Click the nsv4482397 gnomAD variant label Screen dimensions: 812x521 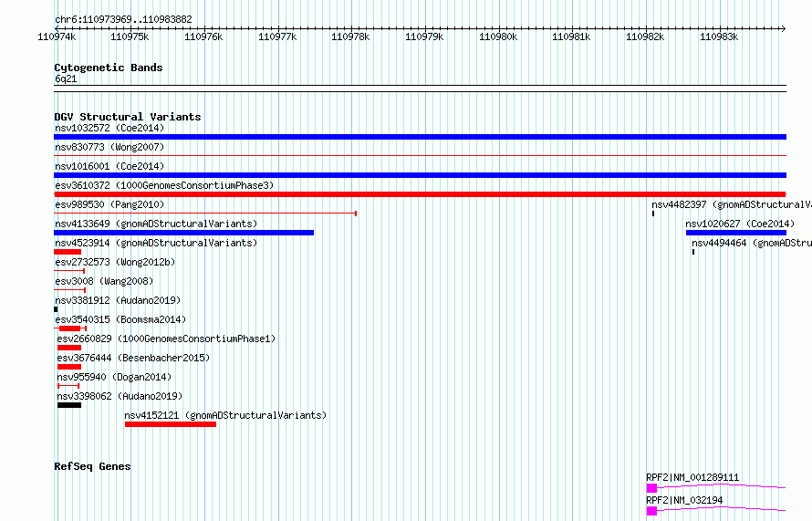coord(731,204)
